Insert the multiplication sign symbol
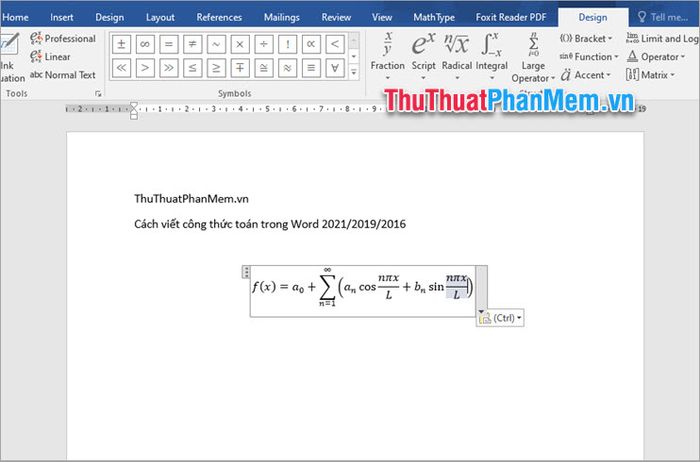Image resolution: width=700 pixels, height=462 pixels. click(x=240, y=44)
